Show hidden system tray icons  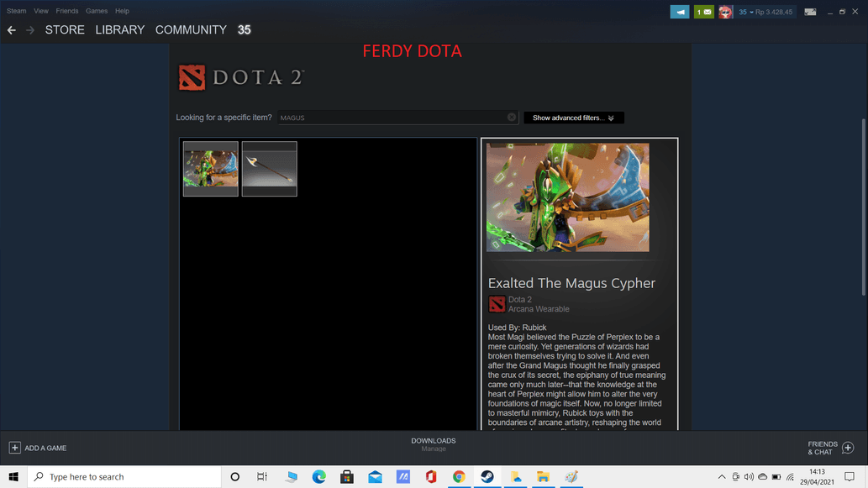tap(722, 476)
